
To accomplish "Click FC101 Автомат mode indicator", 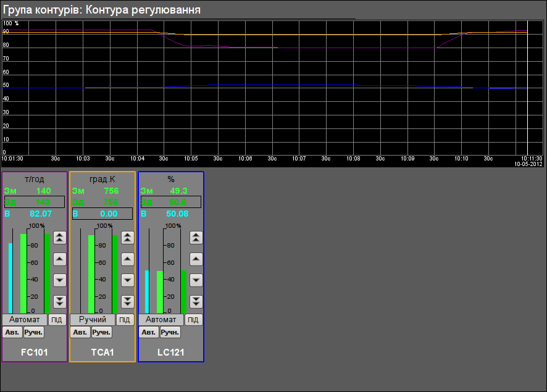I will [x=25, y=320].
